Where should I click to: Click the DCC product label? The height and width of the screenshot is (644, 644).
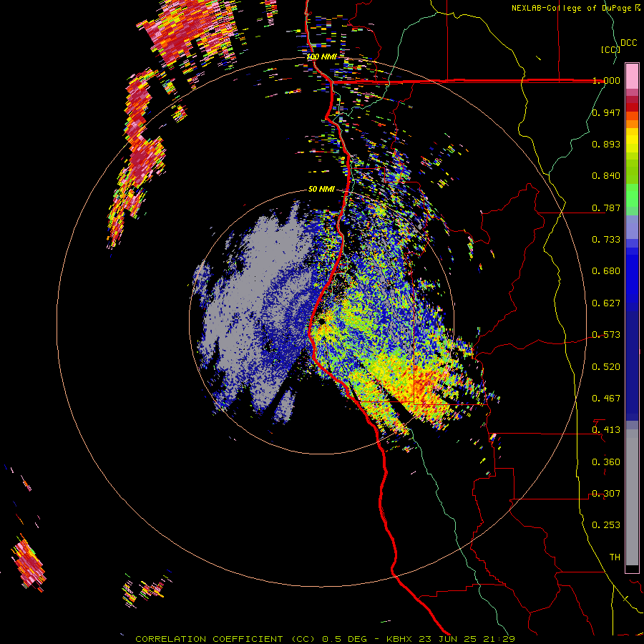tap(628, 43)
